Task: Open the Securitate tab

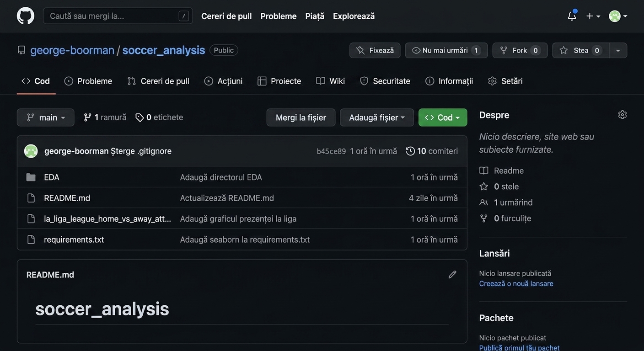Action: coord(385,81)
